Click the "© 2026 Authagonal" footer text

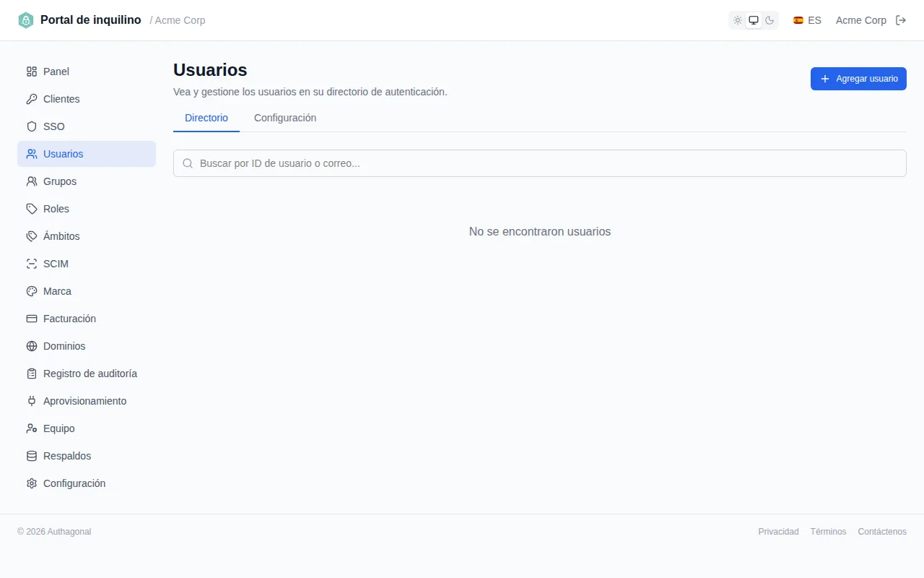click(x=54, y=532)
